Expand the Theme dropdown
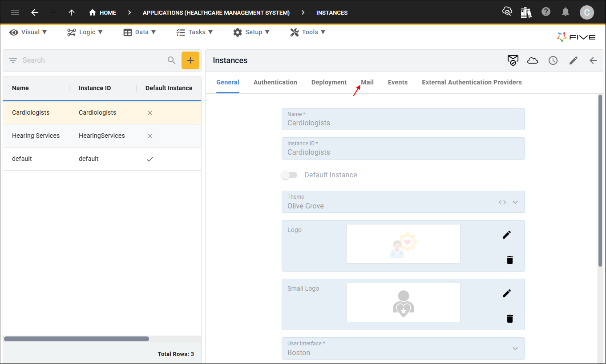 [515, 202]
